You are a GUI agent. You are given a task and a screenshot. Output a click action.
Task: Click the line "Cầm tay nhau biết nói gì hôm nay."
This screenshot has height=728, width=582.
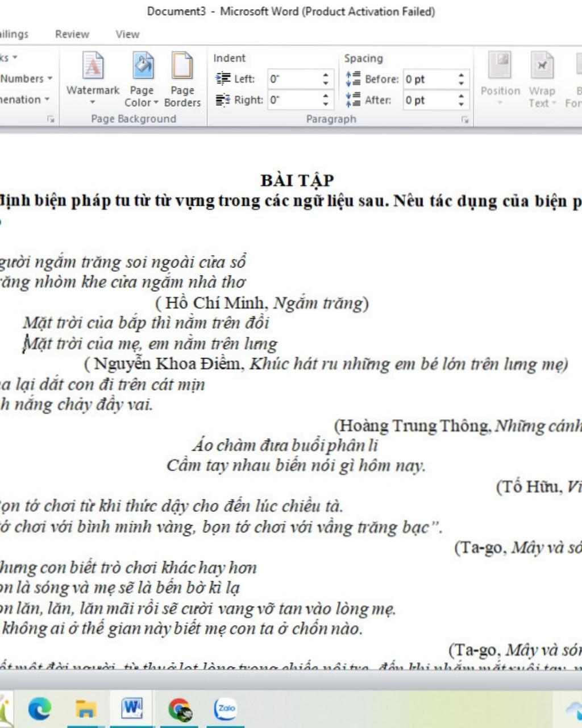296,466
